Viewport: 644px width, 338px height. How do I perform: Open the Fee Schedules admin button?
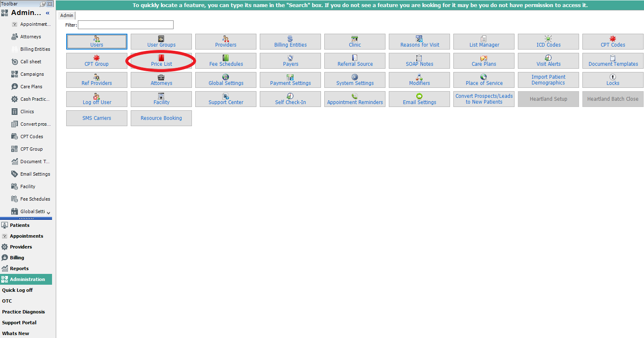tap(226, 61)
